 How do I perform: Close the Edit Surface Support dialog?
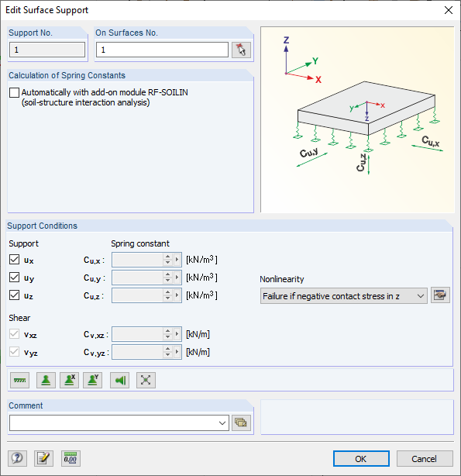[x=449, y=10]
